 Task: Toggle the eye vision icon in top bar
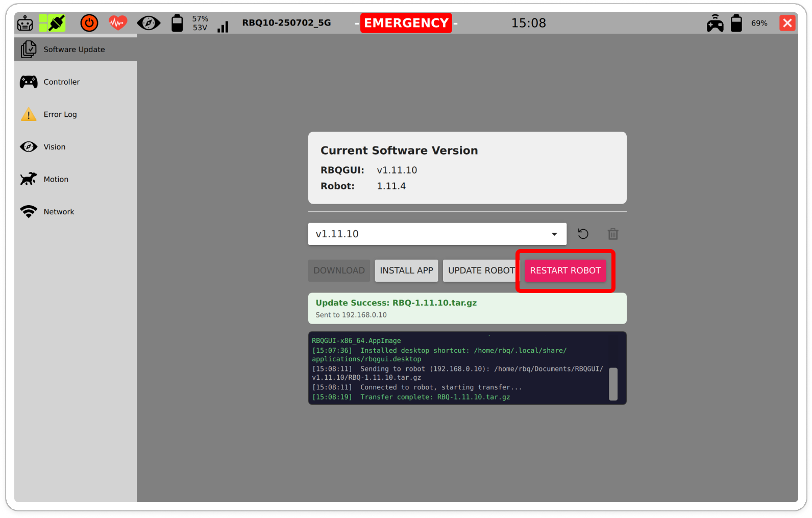(149, 23)
